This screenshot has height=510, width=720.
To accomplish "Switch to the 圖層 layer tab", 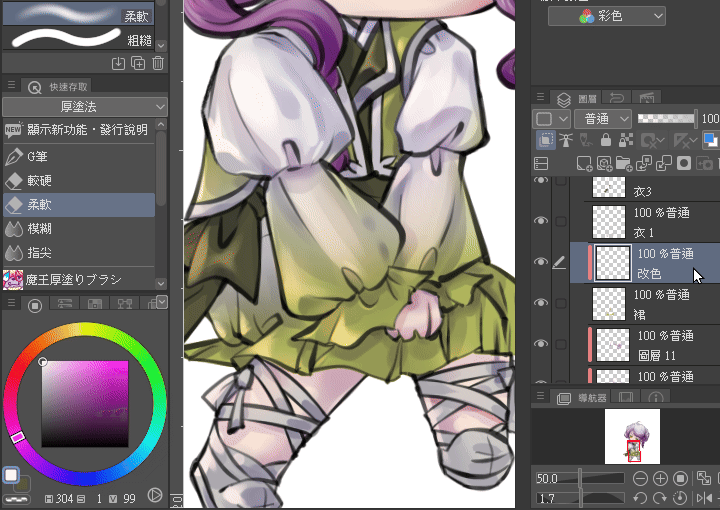I will point(576,98).
